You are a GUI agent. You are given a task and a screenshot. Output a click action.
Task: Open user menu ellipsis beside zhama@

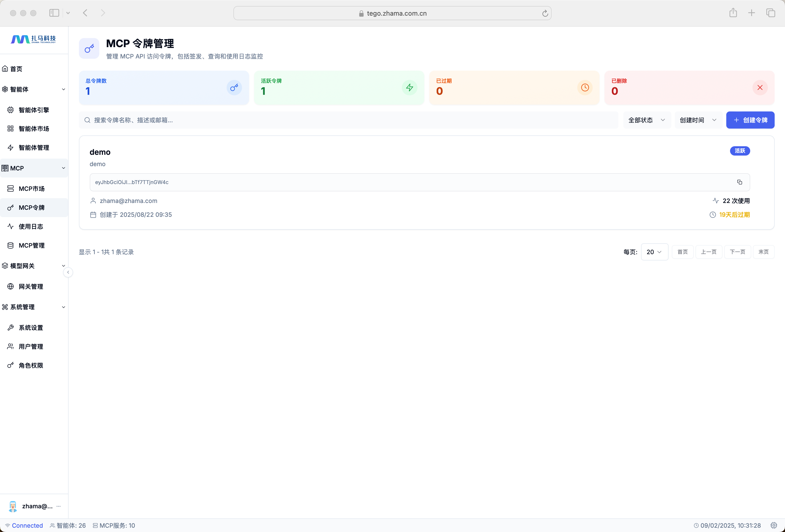pyautogui.click(x=59, y=506)
